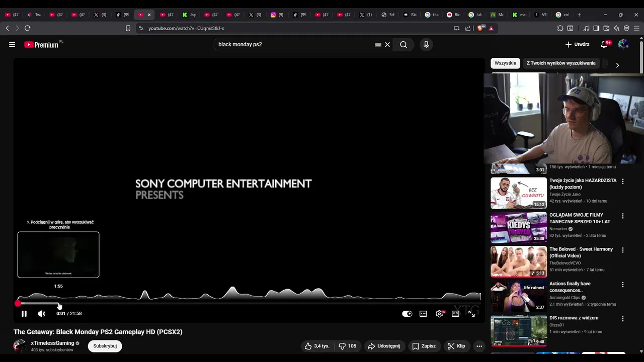The width and height of the screenshot is (644, 362).
Task: Open more actions ellipsis below video
Action: pos(479,346)
